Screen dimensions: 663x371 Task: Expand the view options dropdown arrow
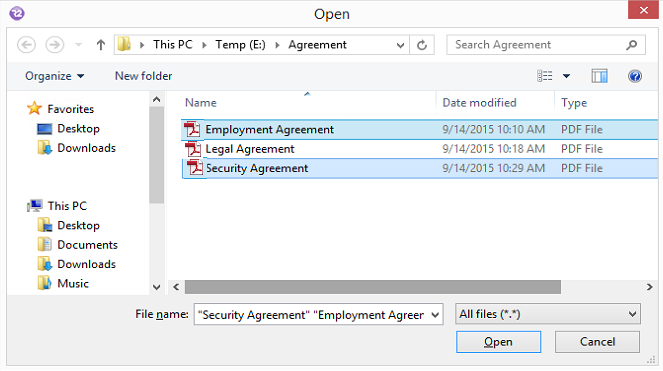566,76
